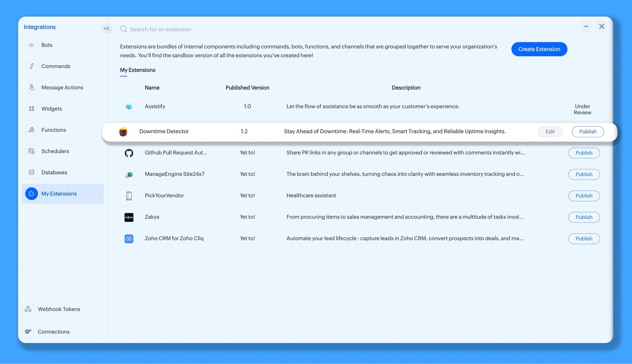This screenshot has height=364, width=632.
Task: Minimize the Integrations window
Action: (x=586, y=27)
